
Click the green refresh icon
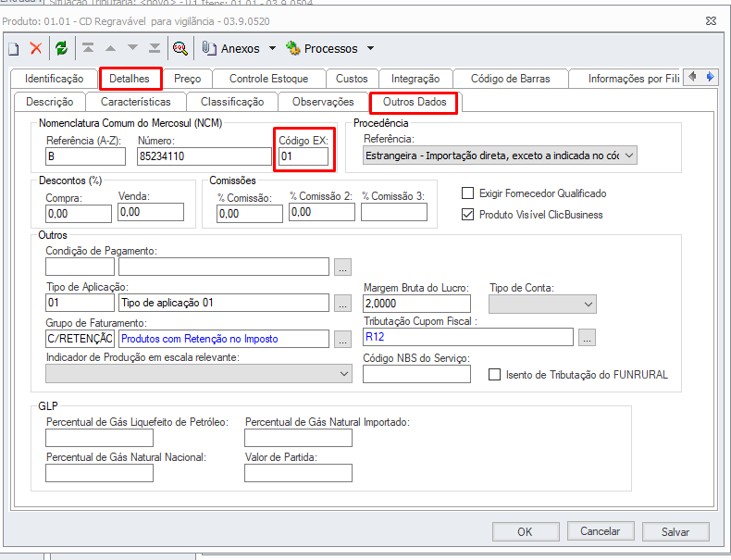[x=62, y=48]
